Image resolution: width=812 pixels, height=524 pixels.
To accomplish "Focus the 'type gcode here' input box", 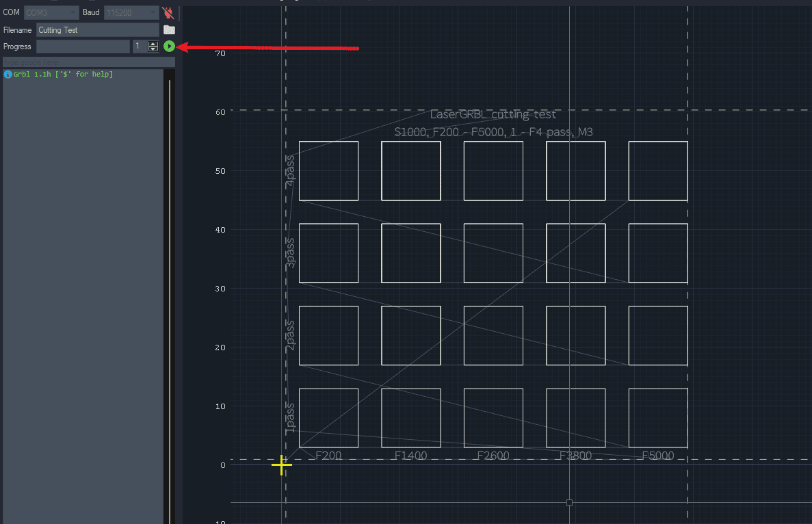I will [89, 62].
